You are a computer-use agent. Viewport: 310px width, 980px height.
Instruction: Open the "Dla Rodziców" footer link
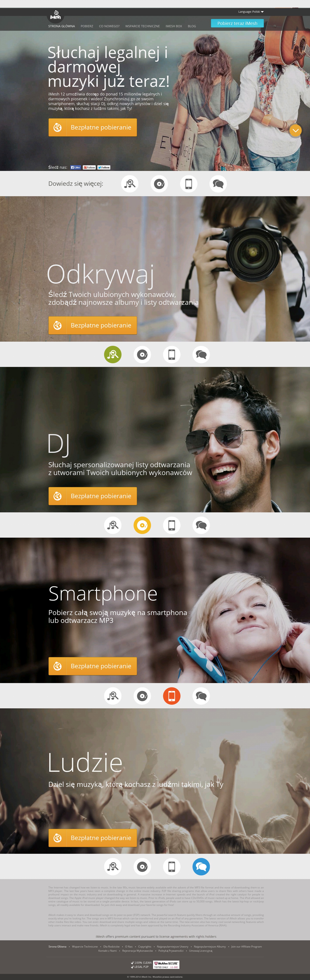point(111,946)
